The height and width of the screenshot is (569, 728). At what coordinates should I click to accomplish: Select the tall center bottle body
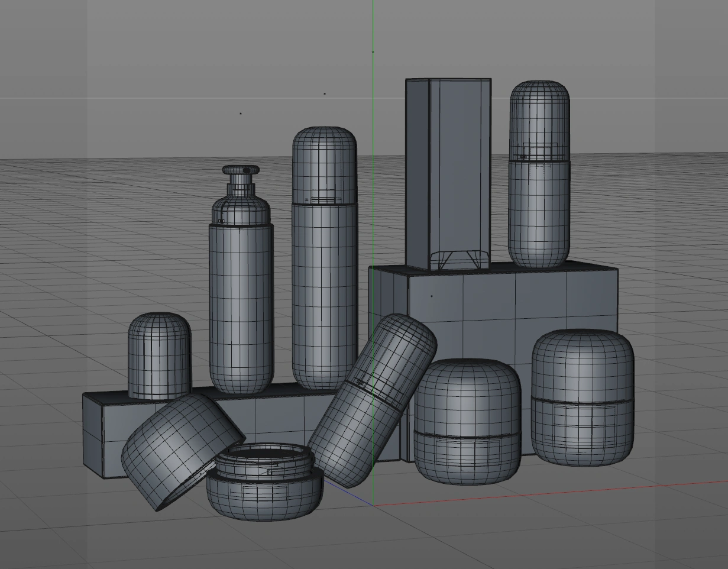pyautogui.click(x=325, y=296)
